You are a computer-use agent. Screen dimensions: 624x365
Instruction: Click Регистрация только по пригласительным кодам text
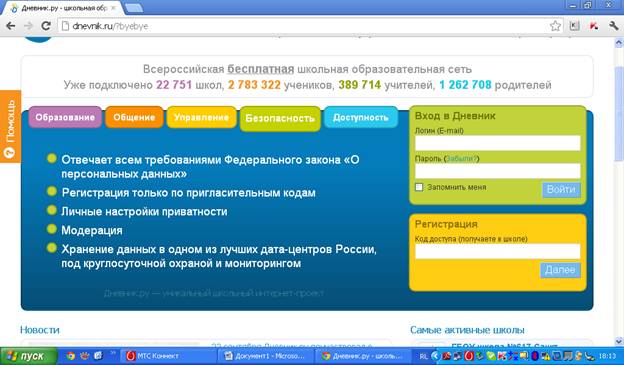tap(189, 193)
